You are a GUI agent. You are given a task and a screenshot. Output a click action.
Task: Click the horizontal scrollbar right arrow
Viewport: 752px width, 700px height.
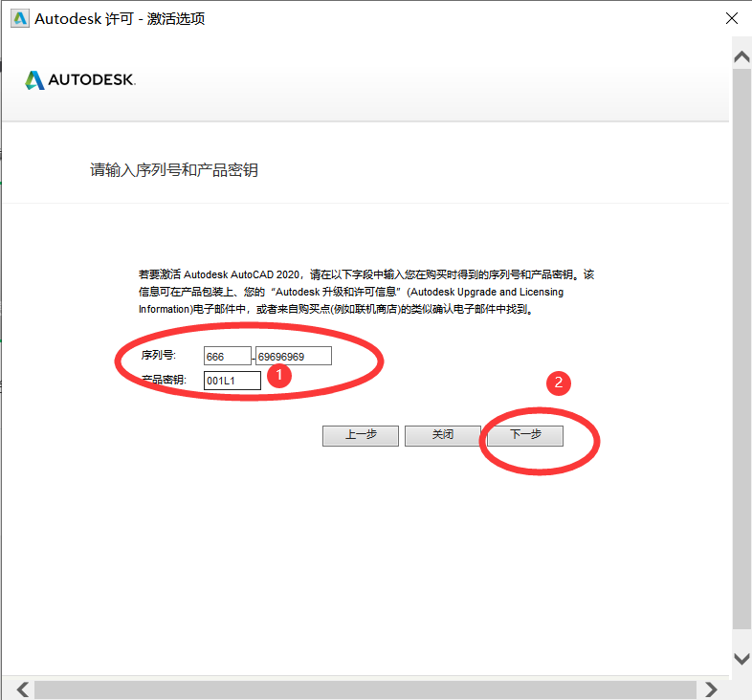pyautogui.click(x=711, y=689)
